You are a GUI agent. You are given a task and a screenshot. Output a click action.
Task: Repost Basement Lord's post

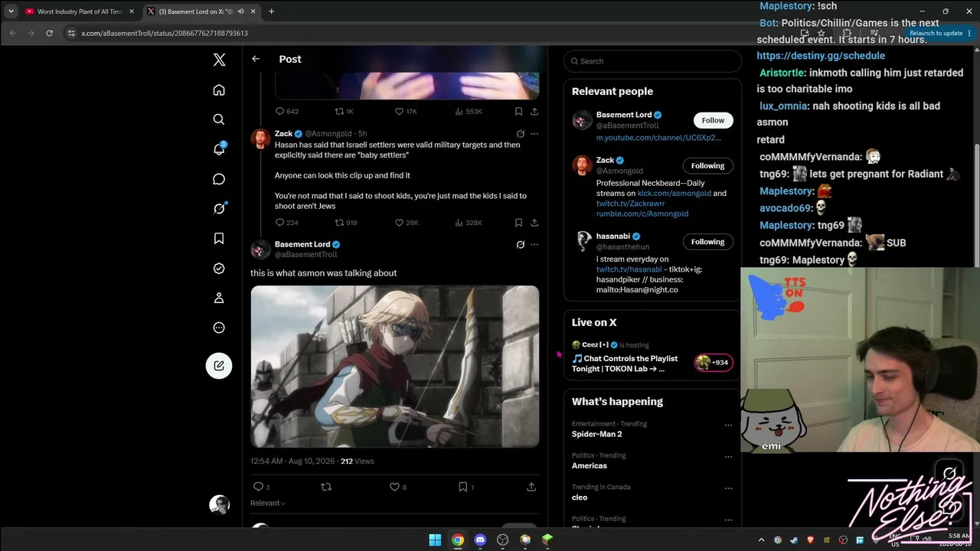click(326, 487)
